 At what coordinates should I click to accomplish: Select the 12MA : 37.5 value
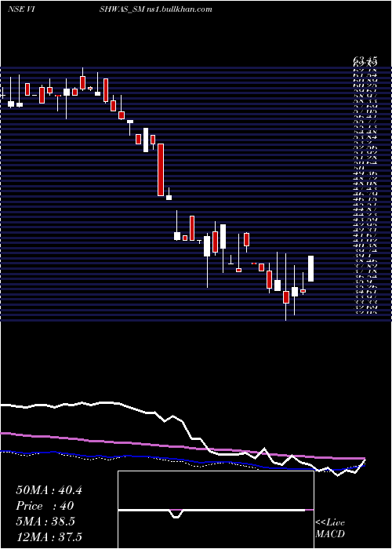[49, 537]
